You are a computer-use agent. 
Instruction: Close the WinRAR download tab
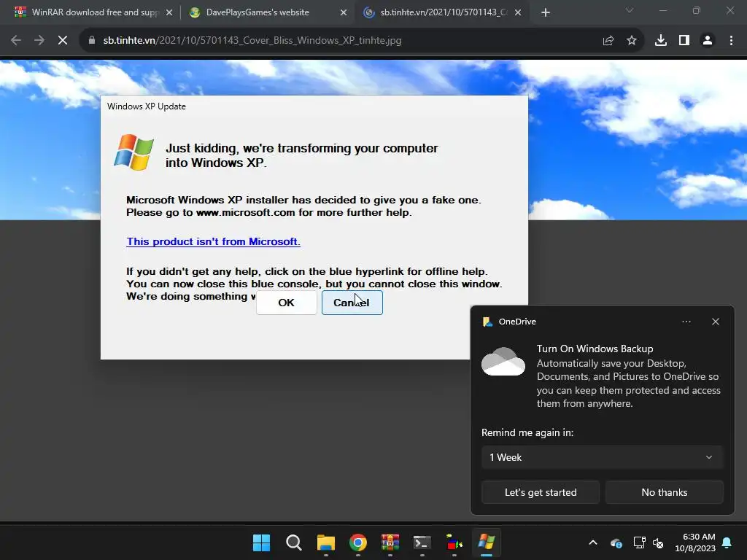tap(169, 13)
